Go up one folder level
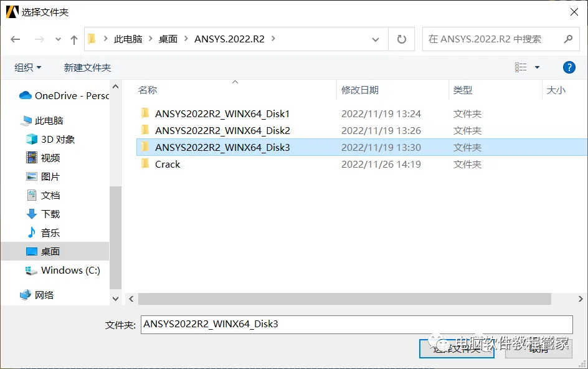588x369 pixels. pyautogui.click(x=74, y=39)
